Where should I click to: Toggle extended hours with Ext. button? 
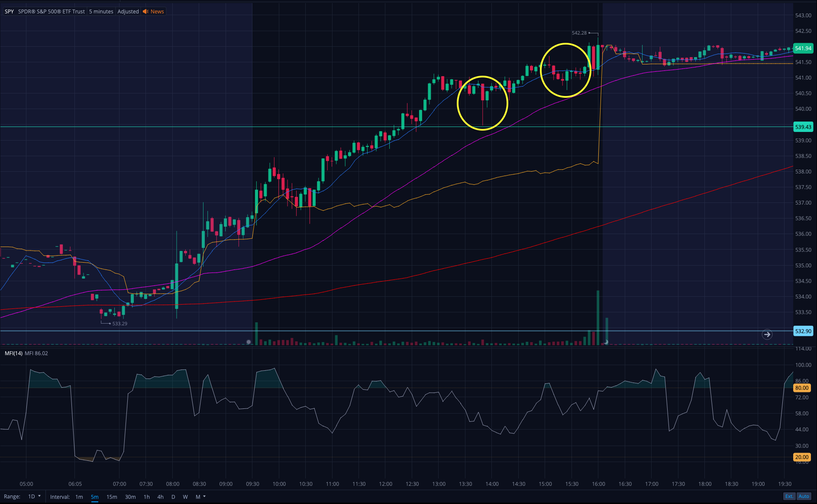click(789, 496)
